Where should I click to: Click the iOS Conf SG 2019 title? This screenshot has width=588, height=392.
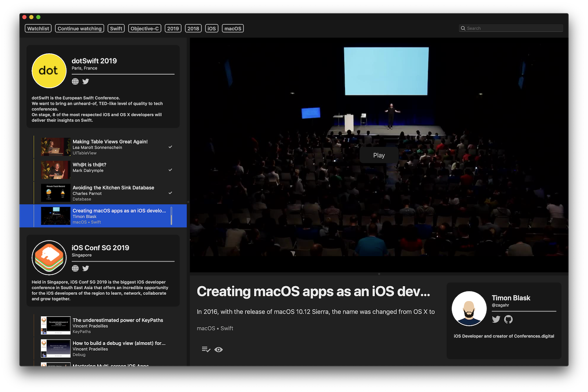tap(100, 248)
